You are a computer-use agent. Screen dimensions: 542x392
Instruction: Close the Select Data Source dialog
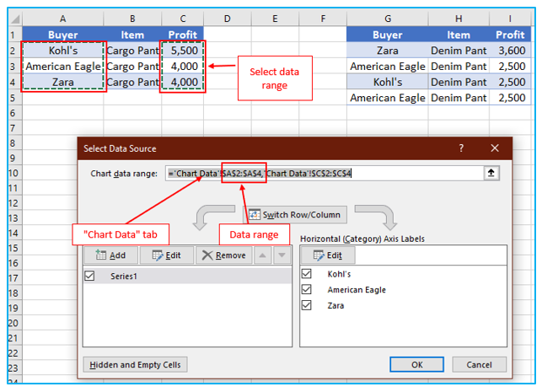[495, 148]
